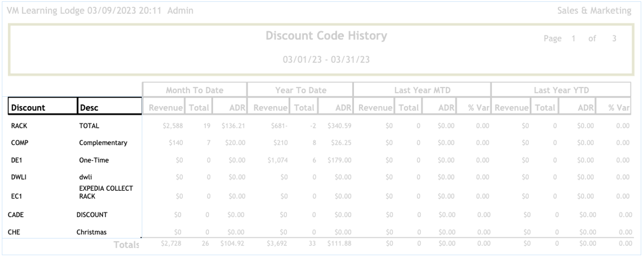Click the Last Year MTD group header
Viewport: 644px width, 257px height.
click(x=422, y=90)
